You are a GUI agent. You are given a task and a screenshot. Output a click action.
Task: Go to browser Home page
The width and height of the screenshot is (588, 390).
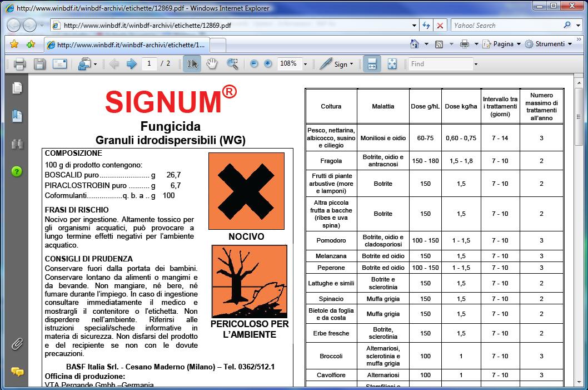coord(415,44)
